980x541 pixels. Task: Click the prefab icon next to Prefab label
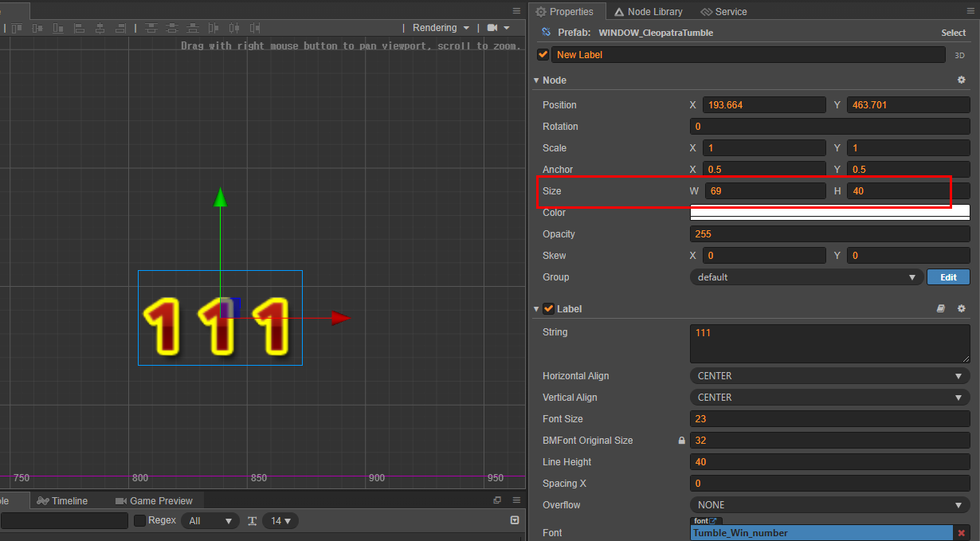click(546, 33)
